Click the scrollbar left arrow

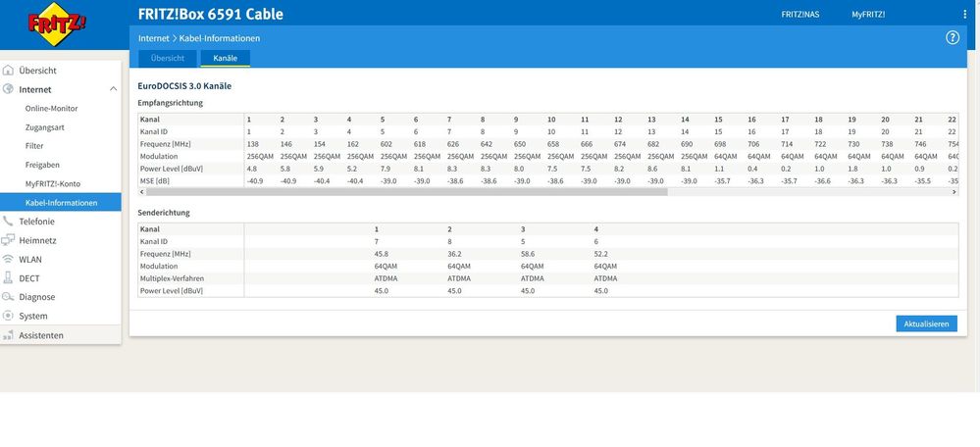point(141,192)
